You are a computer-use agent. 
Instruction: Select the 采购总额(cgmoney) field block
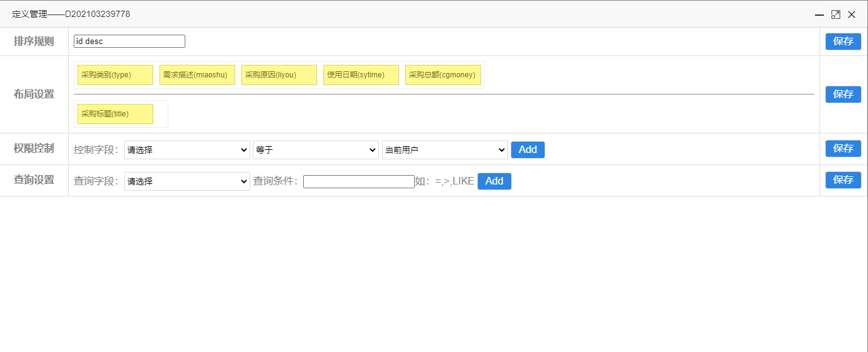click(x=443, y=75)
